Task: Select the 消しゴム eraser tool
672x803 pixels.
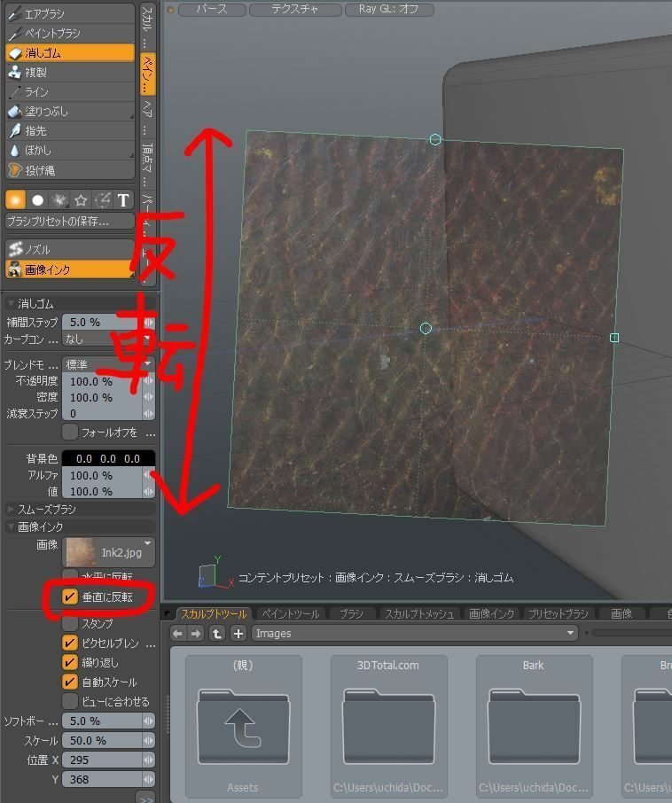Action: [x=70, y=53]
